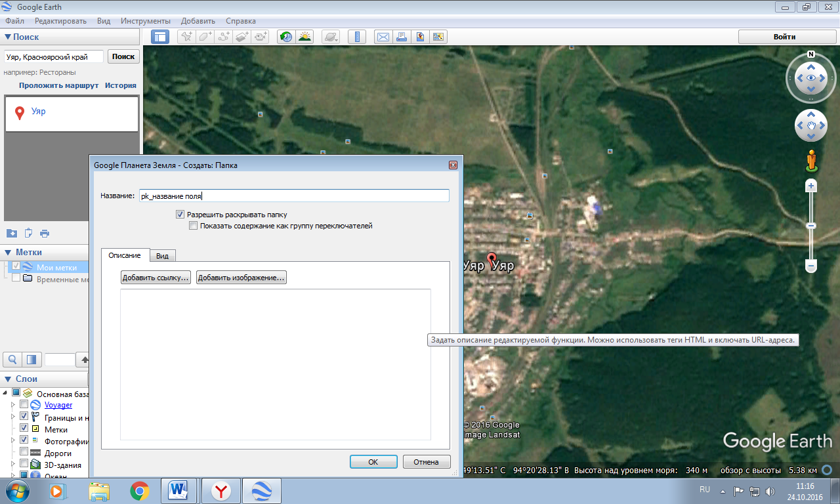840x504 pixels.
Task: Click the Pegman street view icon
Action: [x=811, y=161]
